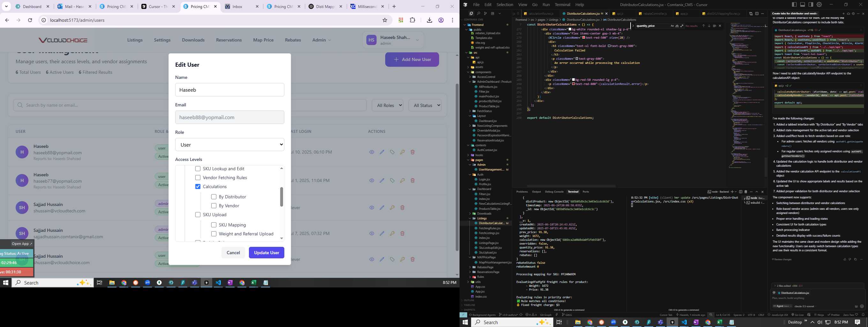Check Weight and Referral Upload checkbox
The height and width of the screenshot is (327, 868).
[213, 234]
